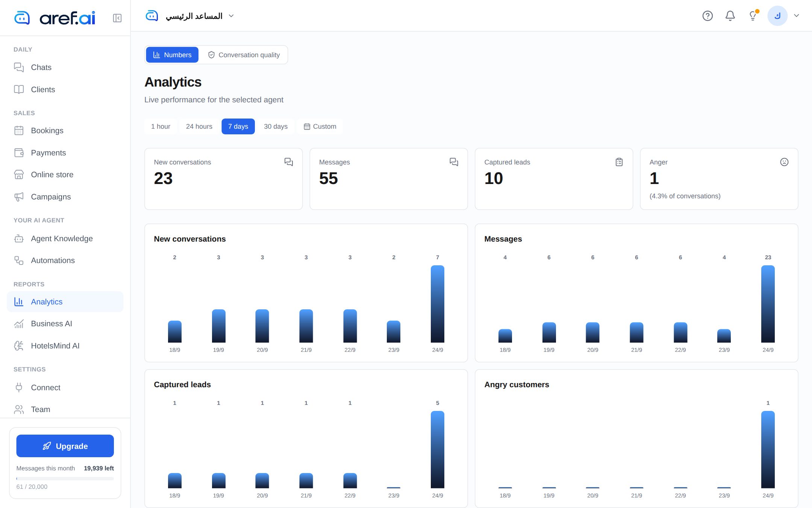The width and height of the screenshot is (812, 508).
Task: Click the 24/9 bar in Captured leads chart
Action: point(438,450)
